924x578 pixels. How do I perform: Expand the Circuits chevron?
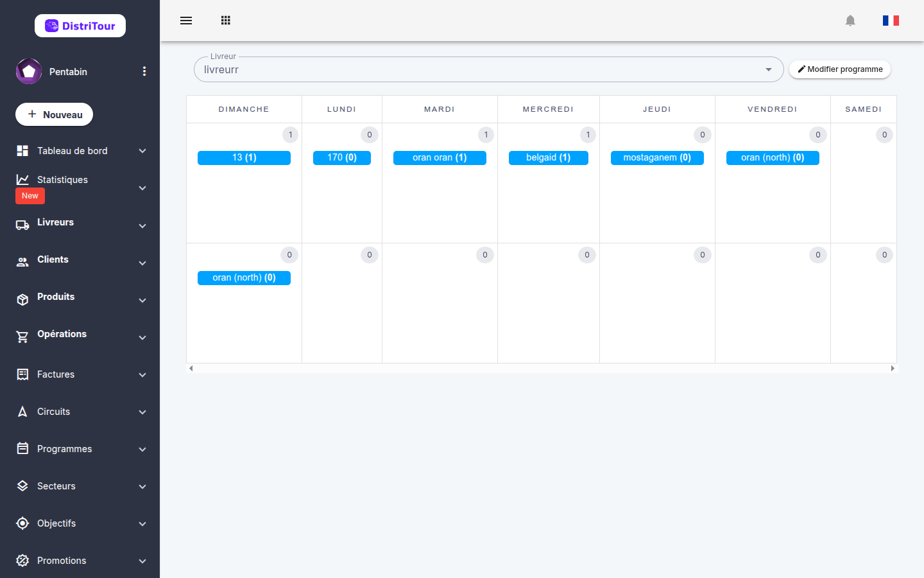[x=142, y=412]
